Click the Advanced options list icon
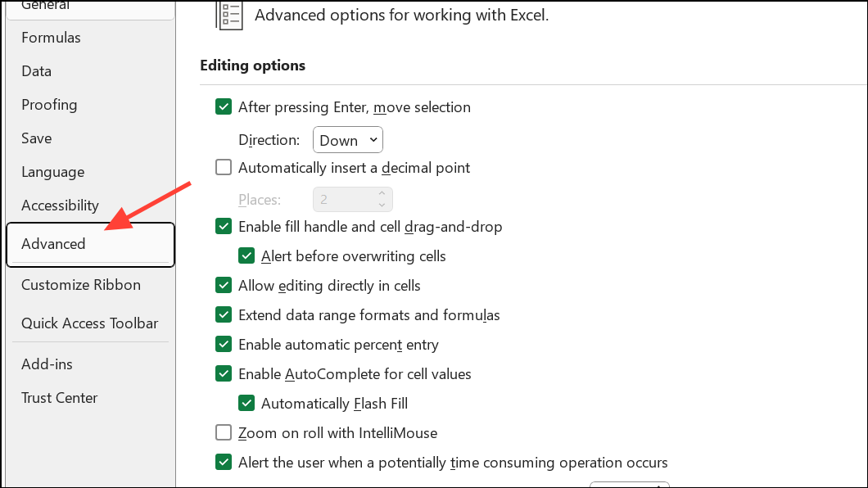 point(229,15)
